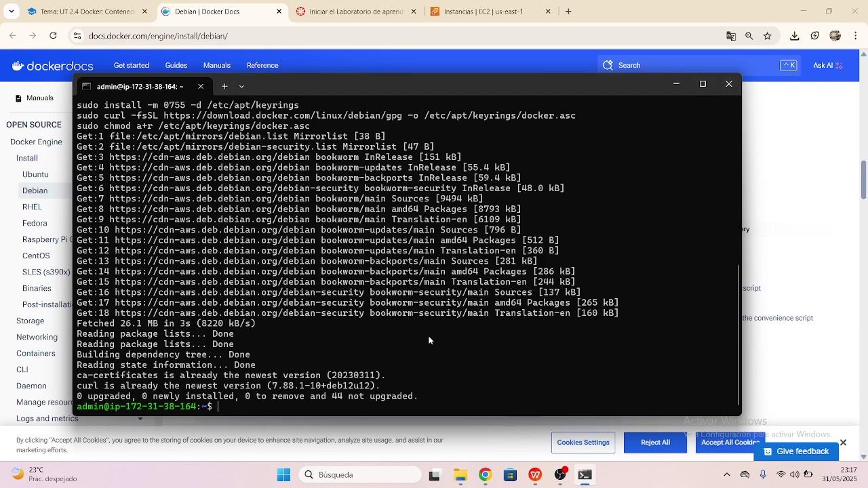868x488 pixels.
Task: Open Get started in Docker Docs nav
Action: [x=132, y=66]
